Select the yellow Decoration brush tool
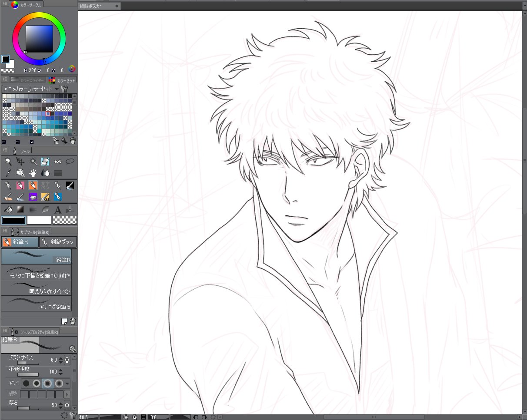Viewport: 527px width, 420px height. (x=45, y=197)
